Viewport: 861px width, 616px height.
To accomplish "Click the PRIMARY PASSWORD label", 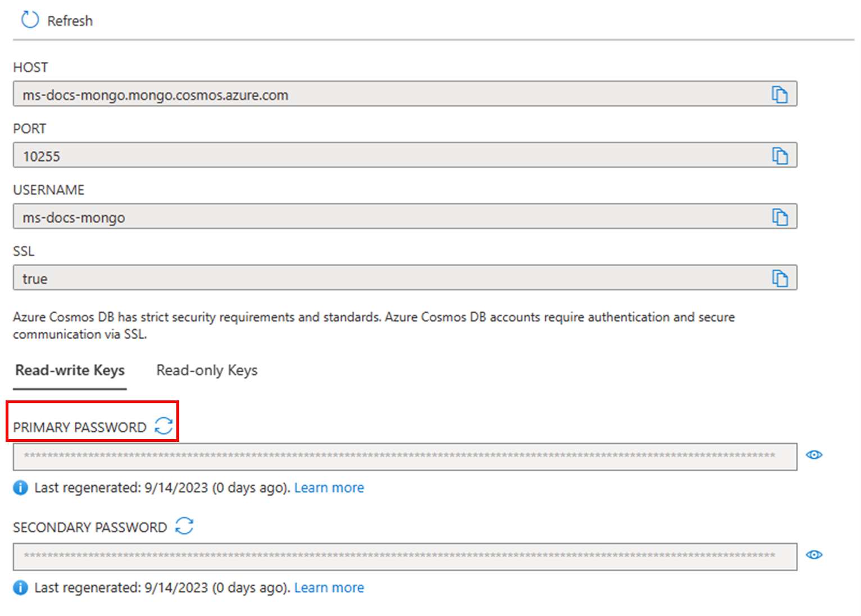I will coord(80,427).
